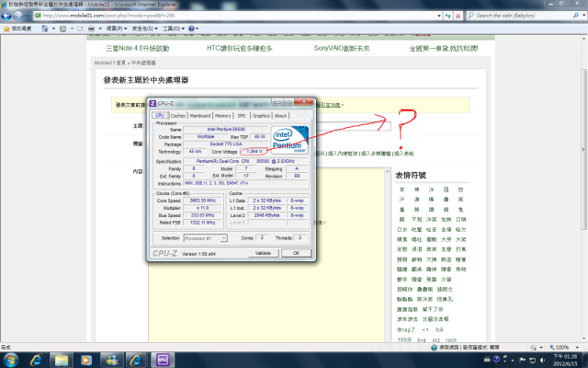Viewport: 588px width, 368px height.
Task: Select the CPU tab in CPU-Z
Action: tap(160, 115)
